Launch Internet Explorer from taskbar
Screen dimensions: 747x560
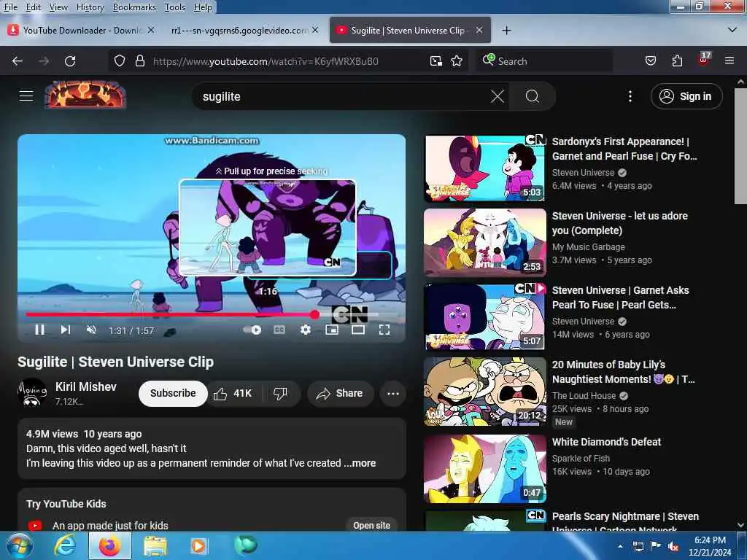pos(64,545)
